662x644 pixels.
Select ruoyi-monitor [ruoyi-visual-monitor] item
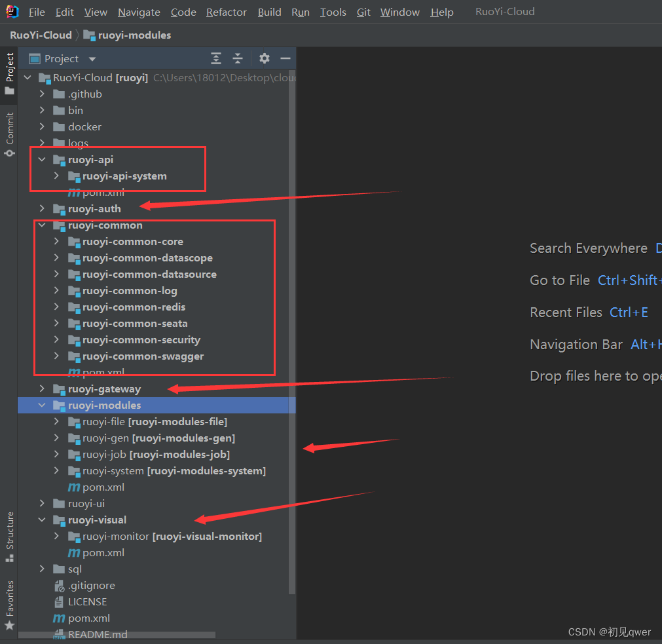[x=172, y=537]
